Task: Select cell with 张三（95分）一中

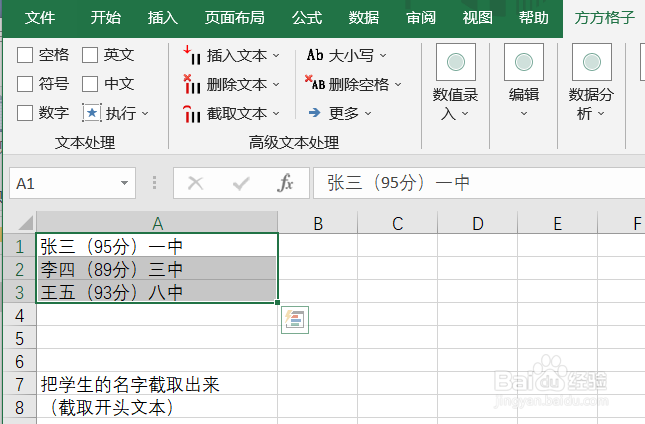Action: click(157, 246)
